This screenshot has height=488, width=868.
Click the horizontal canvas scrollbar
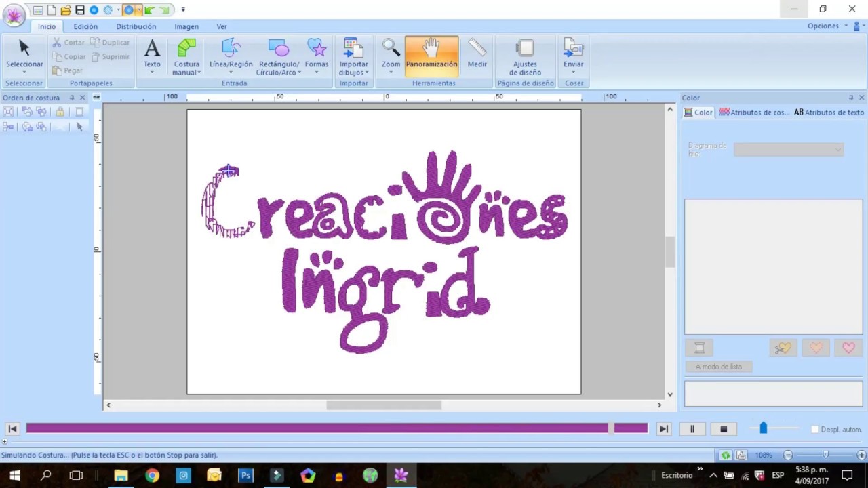384,405
